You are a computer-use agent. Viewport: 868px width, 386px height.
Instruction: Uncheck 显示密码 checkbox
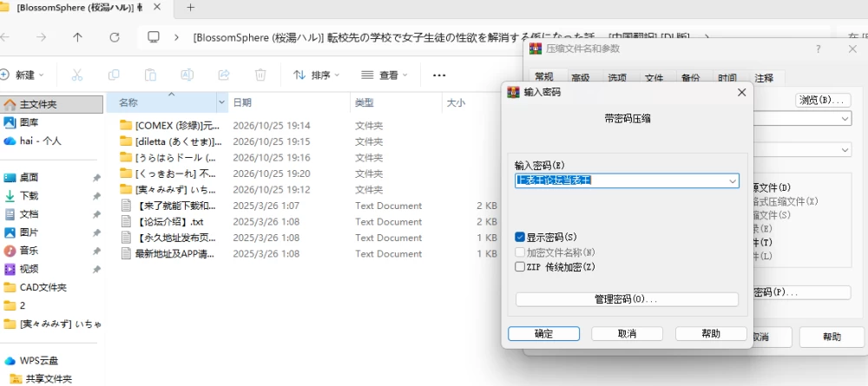(x=520, y=238)
